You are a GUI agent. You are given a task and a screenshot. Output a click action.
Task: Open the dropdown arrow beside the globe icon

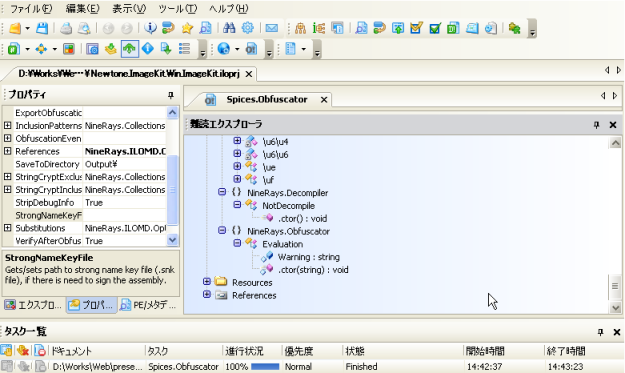coord(237,49)
